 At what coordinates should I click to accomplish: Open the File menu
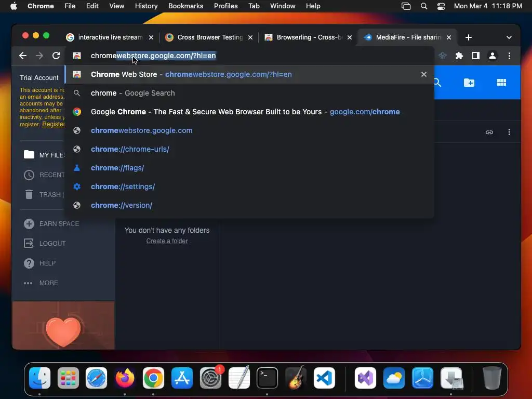click(x=70, y=6)
